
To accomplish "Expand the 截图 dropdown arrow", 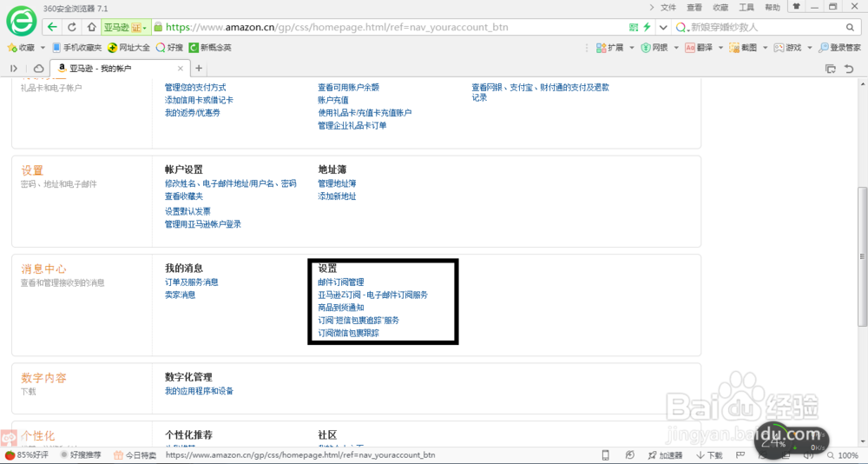I will (x=765, y=49).
